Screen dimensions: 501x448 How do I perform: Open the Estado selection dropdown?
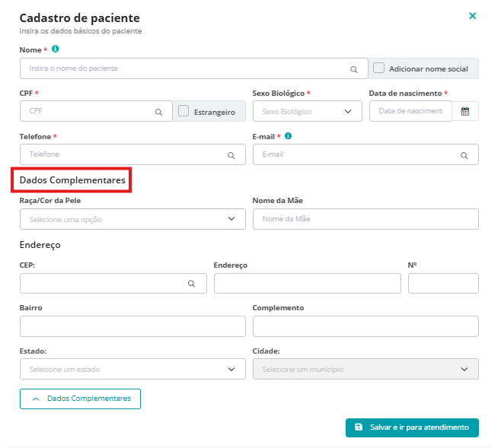pyautogui.click(x=132, y=369)
